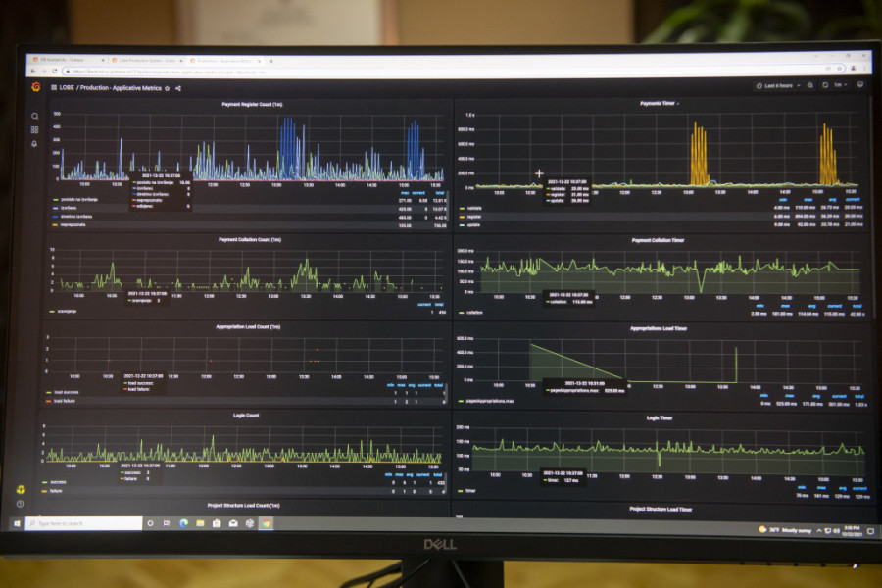Open the Dashboards icon in sidebar
Viewport: 882px width, 588px height.
(x=35, y=129)
